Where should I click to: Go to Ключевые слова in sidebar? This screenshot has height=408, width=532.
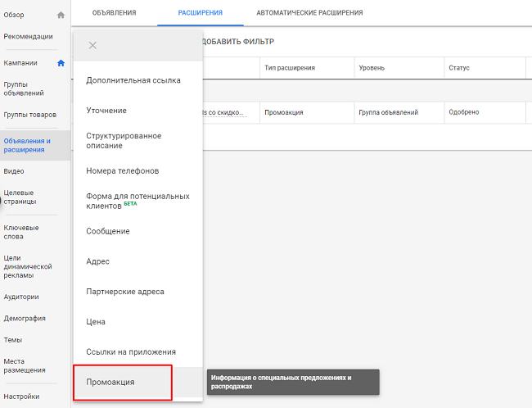(x=21, y=233)
